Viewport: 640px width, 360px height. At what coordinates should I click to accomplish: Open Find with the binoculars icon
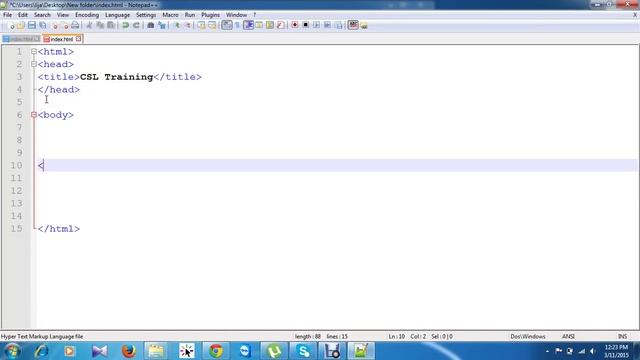[x=151, y=25]
